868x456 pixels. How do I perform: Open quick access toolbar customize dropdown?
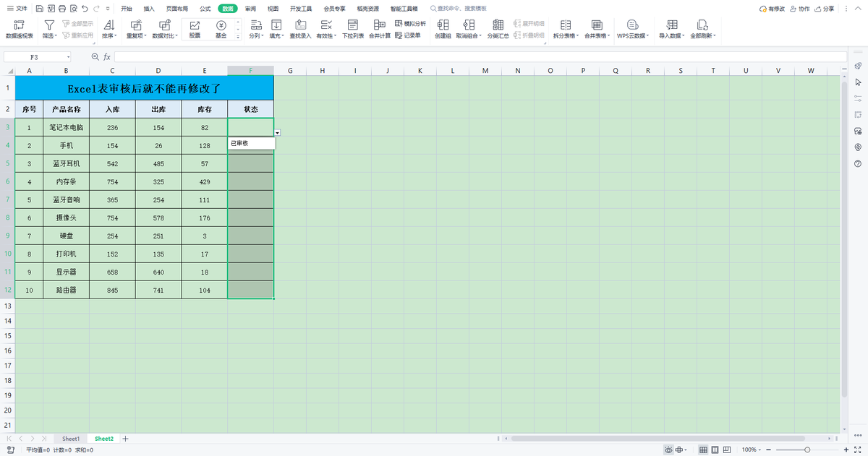coord(108,9)
